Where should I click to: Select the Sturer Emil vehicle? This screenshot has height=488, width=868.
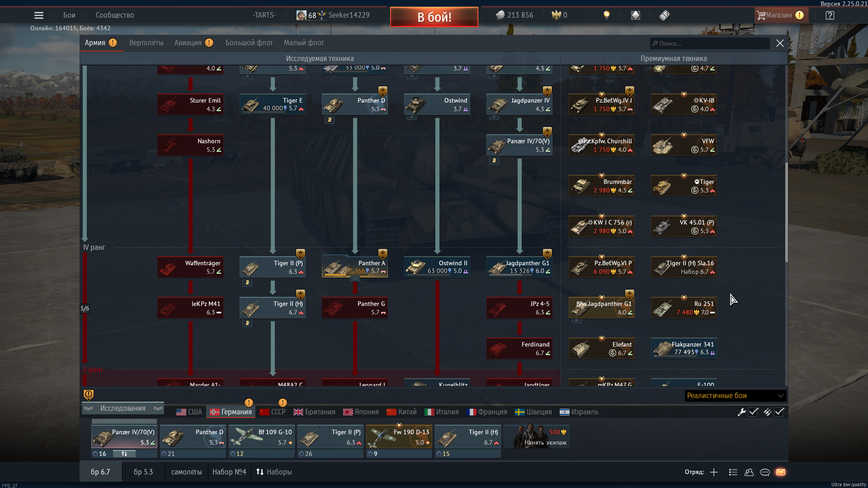[x=190, y=104]
